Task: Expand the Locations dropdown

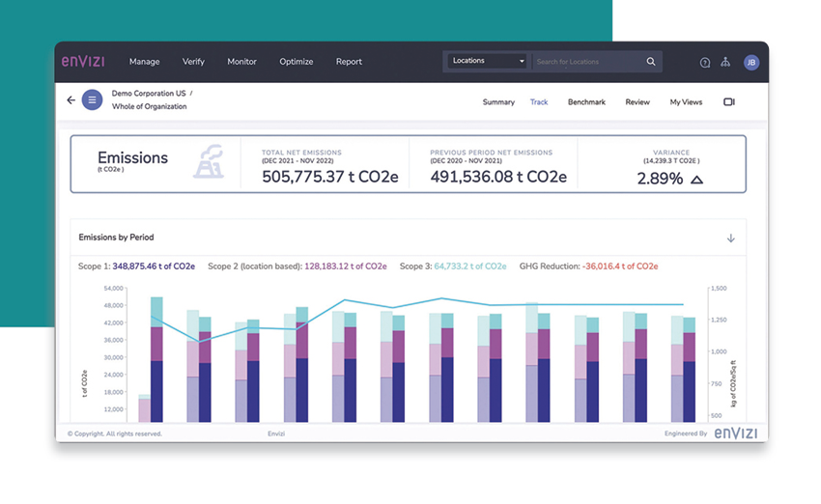Action: coord(488,61)
